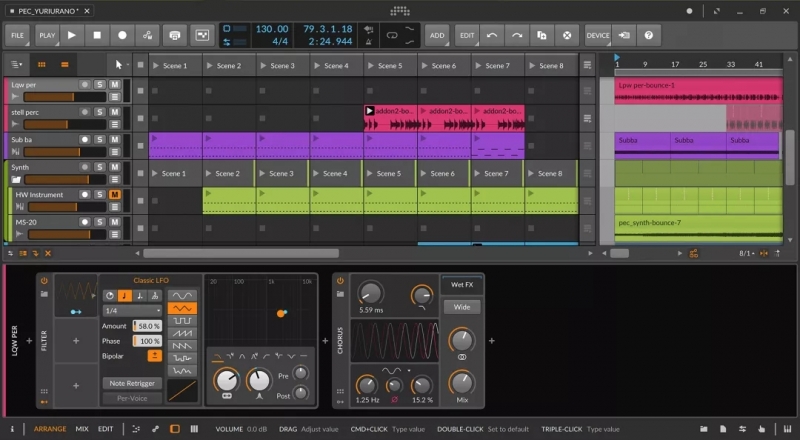Screen dimensions: 800x440
Task: Stop all clips with the master stop button
Action: tap(140, 65)
